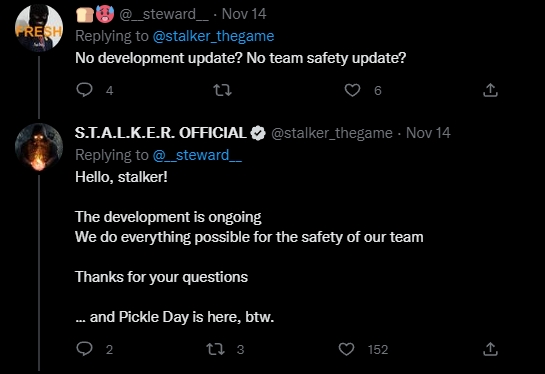
Task: Click the @__steward__ username handle at top
Action: pos(164,14)
